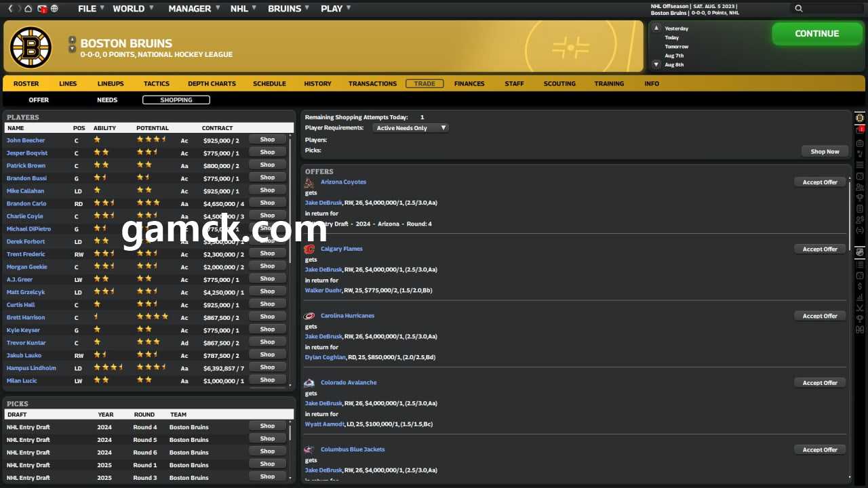868x488 pixels.
Task: Open the bar chart statistics sidebar icon
Action: click(x=859, y=297)
